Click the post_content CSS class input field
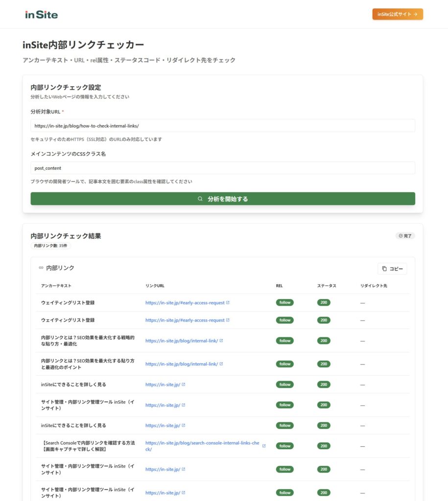The width and height of the screenshot is (448, 501). click(223, 168)
